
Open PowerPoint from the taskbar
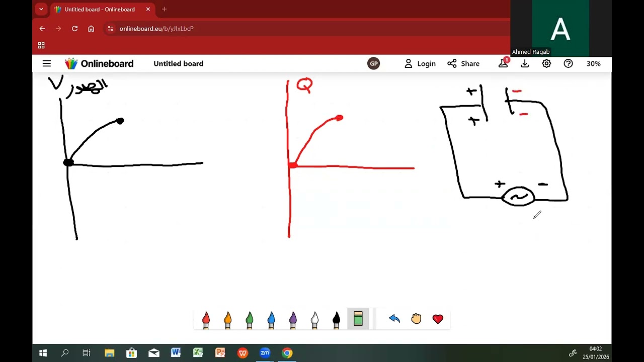(x=220, y=353)
